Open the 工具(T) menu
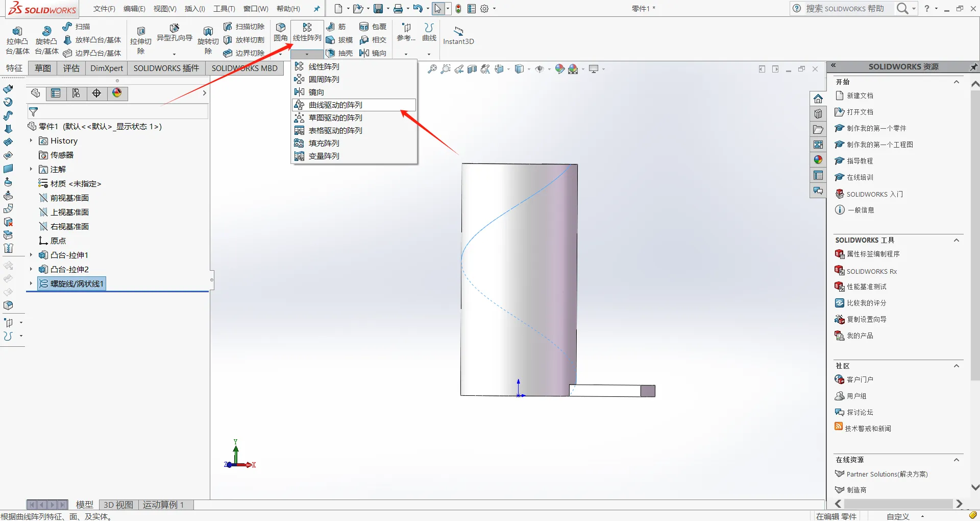Screen dimensions: 980x521 [224, 9]
